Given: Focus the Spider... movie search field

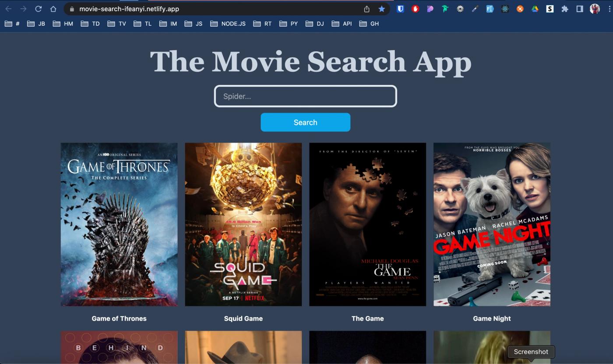Looking at the screenshot, I should pyautogui.click(x=306, y=96).
